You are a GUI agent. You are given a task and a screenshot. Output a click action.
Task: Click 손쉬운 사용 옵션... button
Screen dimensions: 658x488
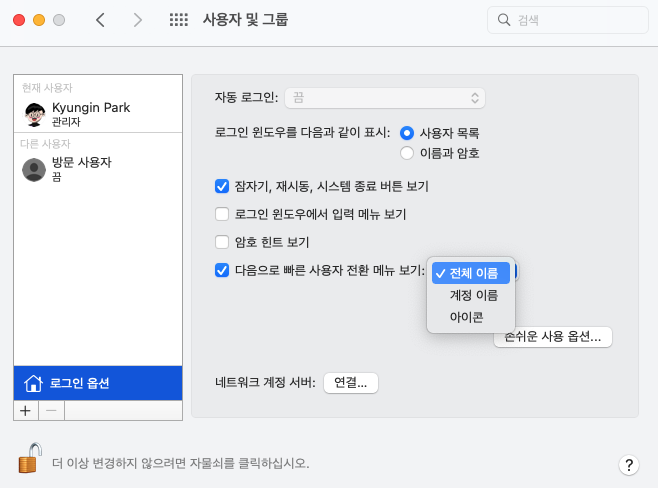(x=553, y=337)
